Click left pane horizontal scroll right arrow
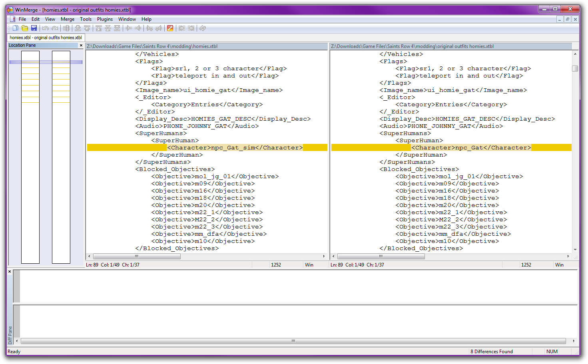Image resolution: width=588 pixels, height=364 pixels. 324,256
